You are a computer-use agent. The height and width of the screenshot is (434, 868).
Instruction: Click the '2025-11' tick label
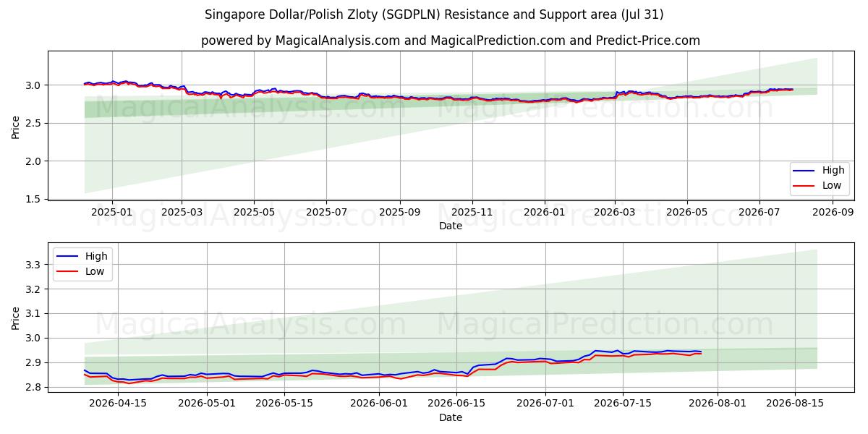472,212
